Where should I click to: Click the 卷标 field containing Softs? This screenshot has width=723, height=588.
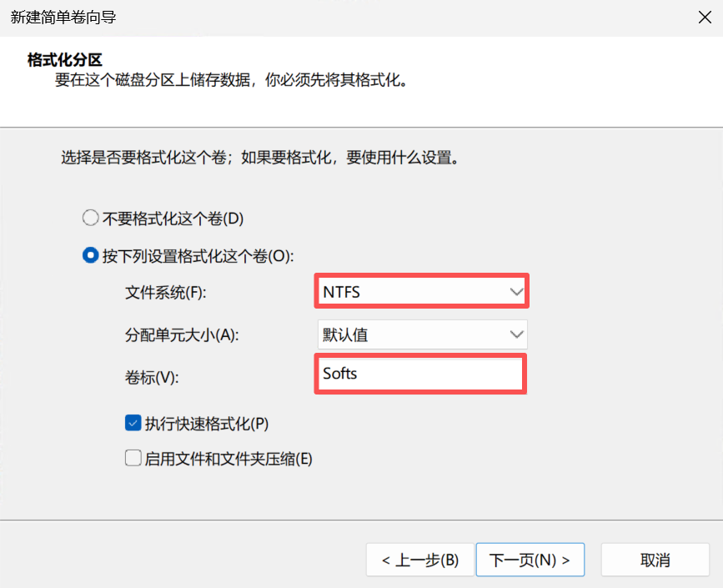pos(420,374)
